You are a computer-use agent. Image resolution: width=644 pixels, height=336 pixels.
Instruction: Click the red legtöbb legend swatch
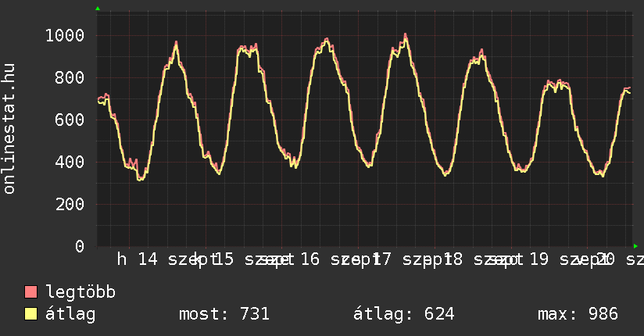tap(30, 292)
